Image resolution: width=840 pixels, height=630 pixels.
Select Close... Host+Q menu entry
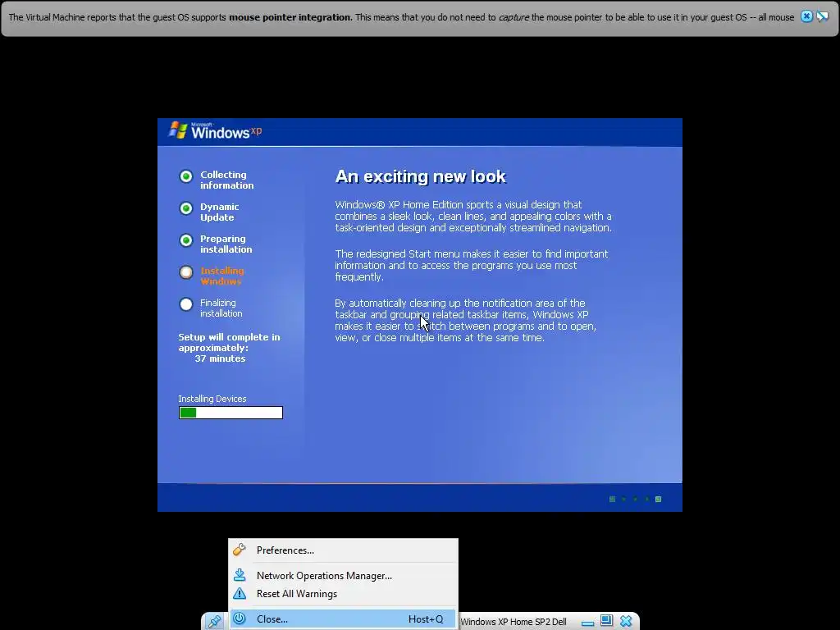point(343,619)
